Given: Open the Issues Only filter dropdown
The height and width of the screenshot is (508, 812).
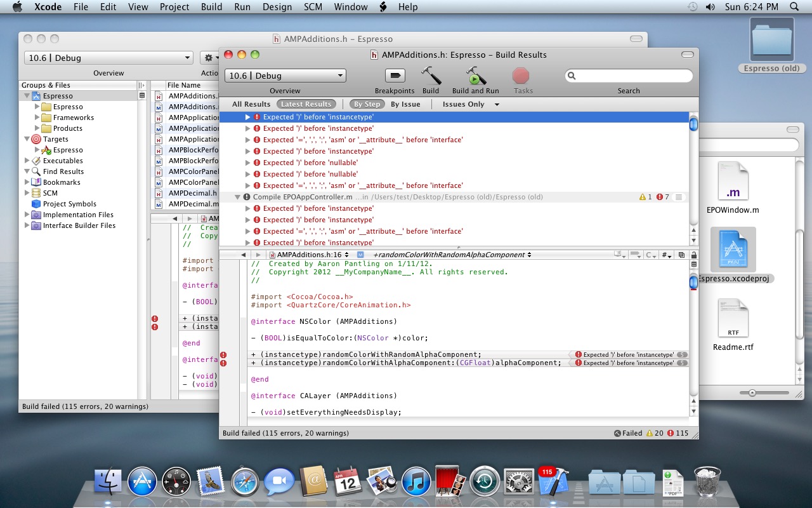Looking at the screenshot, I should (x=471, y=104).
